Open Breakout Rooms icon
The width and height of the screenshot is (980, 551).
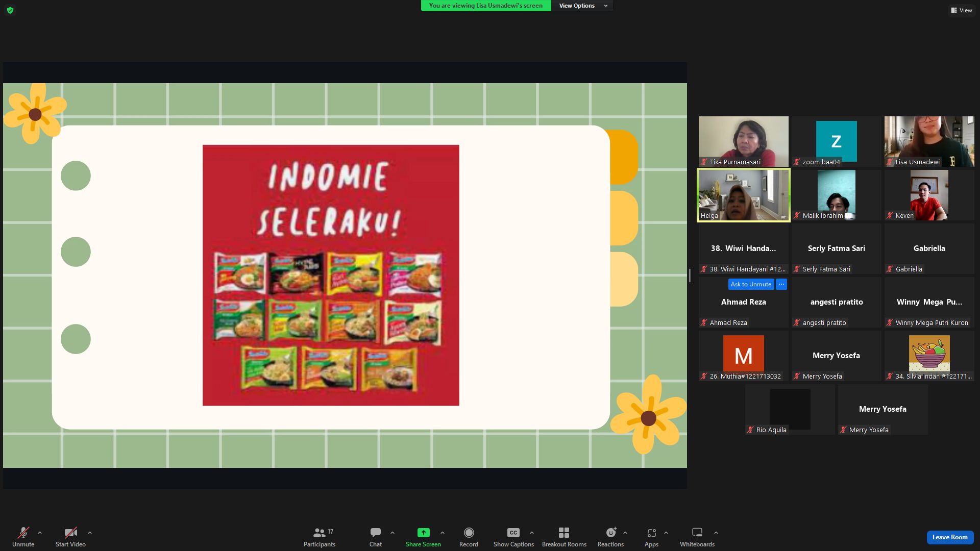pyautogui.click(x=564, y=533)
